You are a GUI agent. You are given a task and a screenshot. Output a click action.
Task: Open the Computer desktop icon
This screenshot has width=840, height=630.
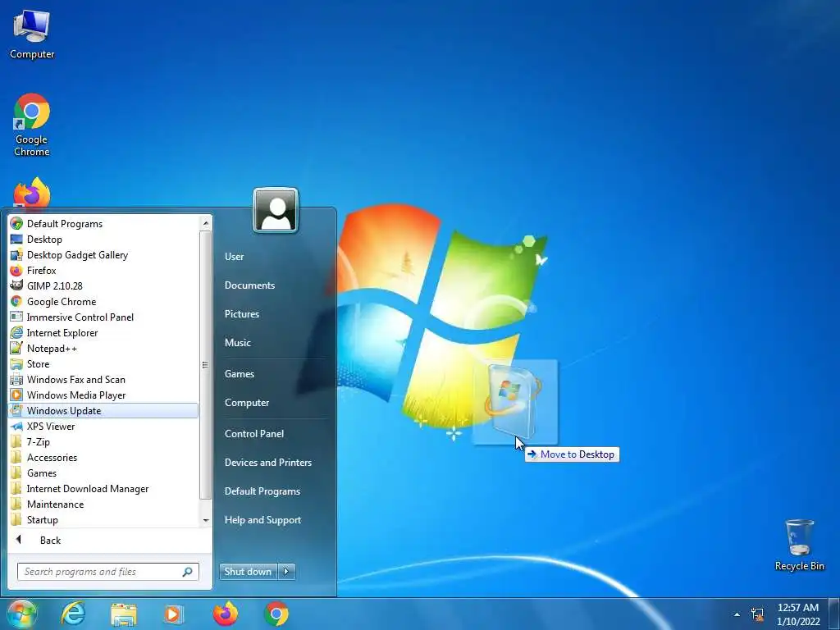[32, 34]
